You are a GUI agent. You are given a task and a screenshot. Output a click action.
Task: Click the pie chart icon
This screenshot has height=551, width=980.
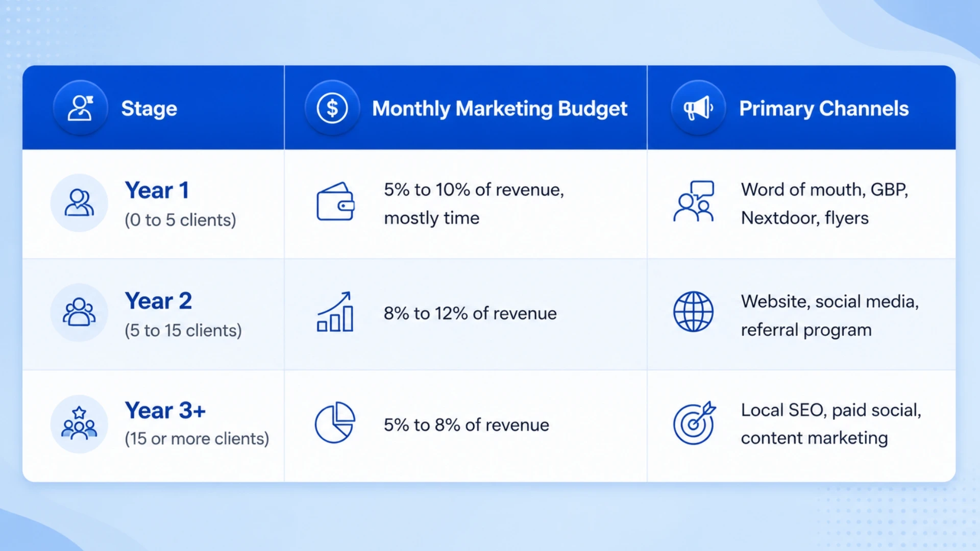335,422
